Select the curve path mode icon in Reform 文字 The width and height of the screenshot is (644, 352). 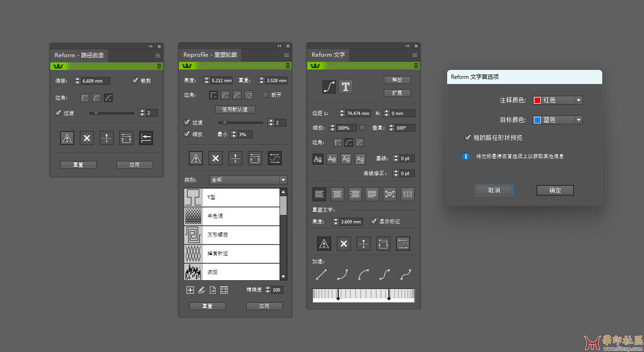click(329, 86)
